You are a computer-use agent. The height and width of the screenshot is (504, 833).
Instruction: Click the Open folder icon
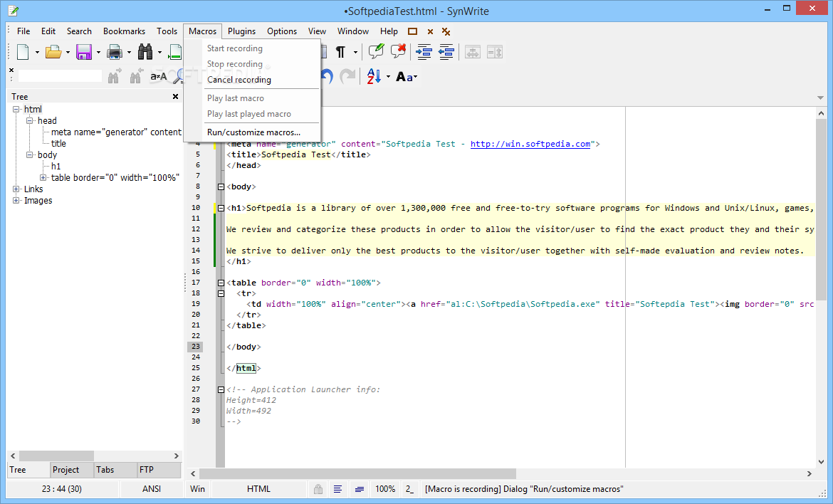pyautogui.click(x=53, y=52)
